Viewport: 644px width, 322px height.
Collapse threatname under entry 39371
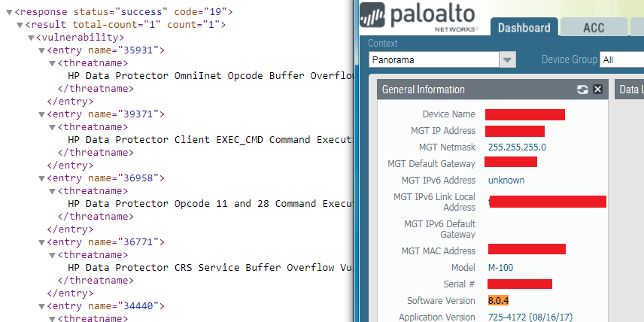(x=52, y=127)
